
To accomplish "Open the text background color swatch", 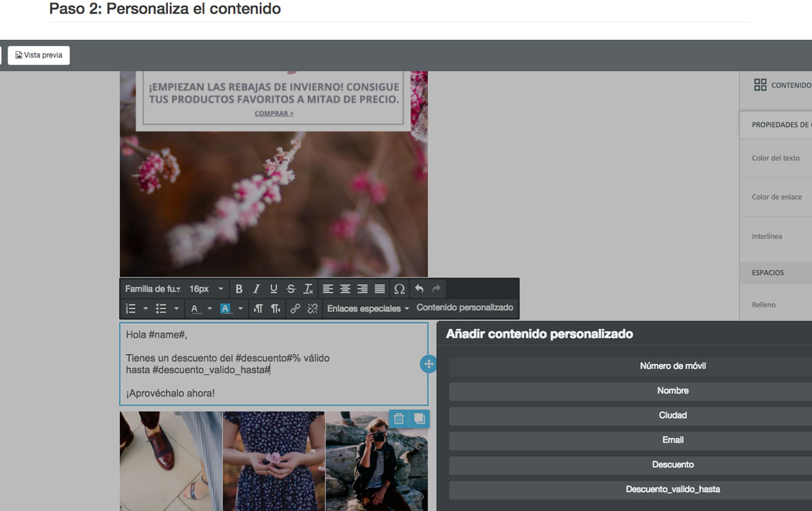I will click(226, 309).
